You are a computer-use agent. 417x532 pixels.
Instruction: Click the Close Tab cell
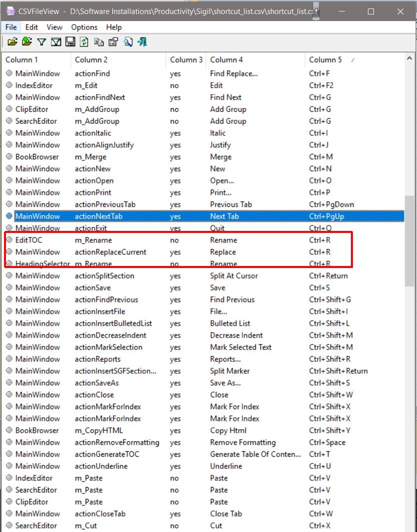(226, 513)
